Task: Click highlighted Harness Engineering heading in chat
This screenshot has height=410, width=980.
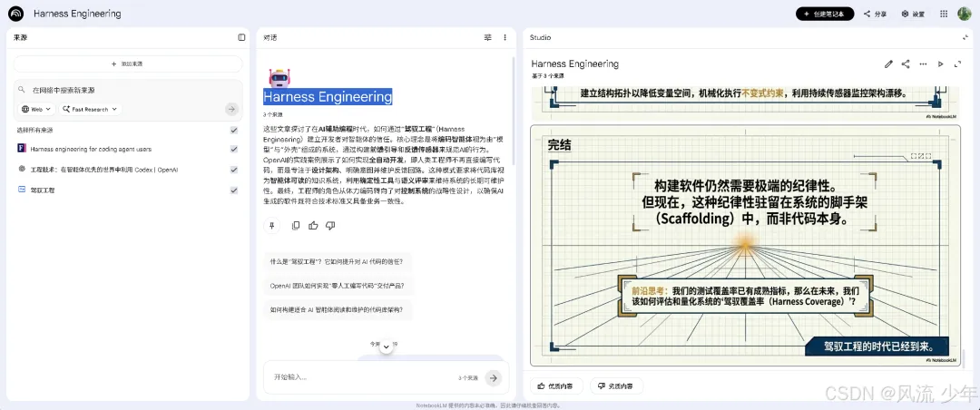Action: [x=328, y=97]
